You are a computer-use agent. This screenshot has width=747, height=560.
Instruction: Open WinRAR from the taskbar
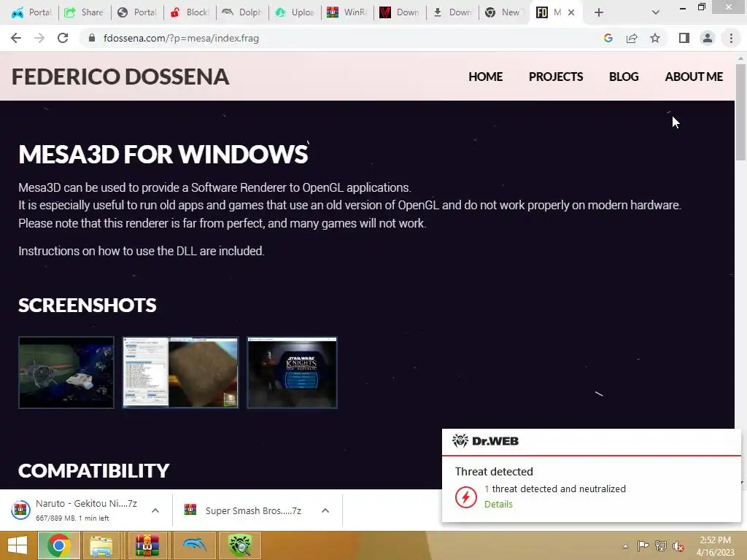tap(147, 545)
